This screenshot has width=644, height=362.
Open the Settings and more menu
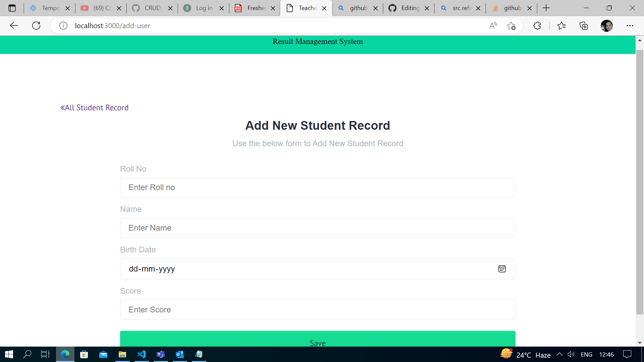pos(630,25)
